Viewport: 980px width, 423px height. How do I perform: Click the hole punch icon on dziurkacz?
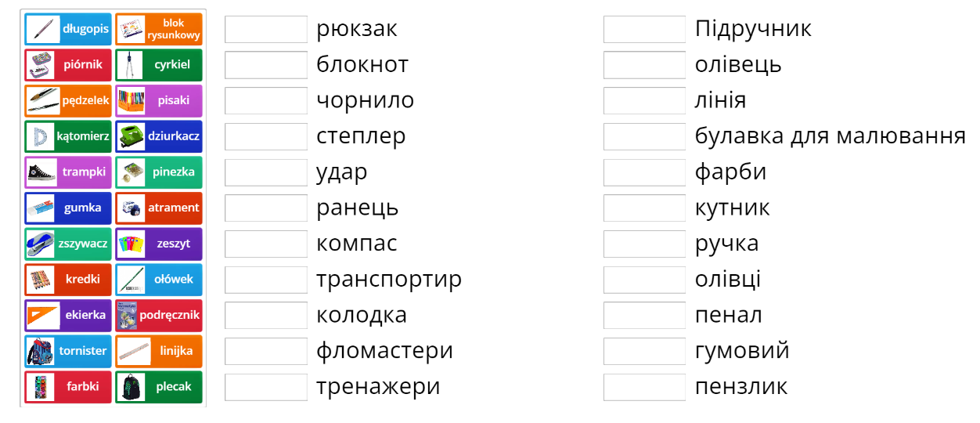coord(130,136)
